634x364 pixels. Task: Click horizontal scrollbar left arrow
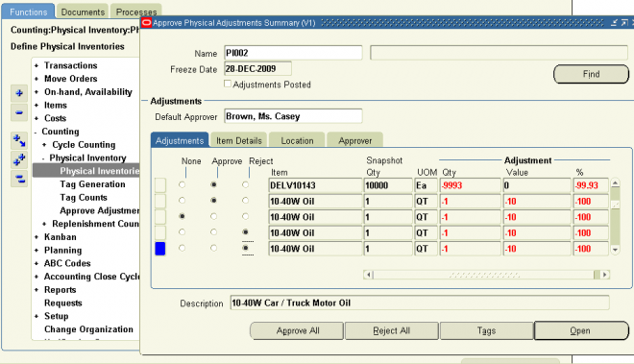tap(368, 275)
